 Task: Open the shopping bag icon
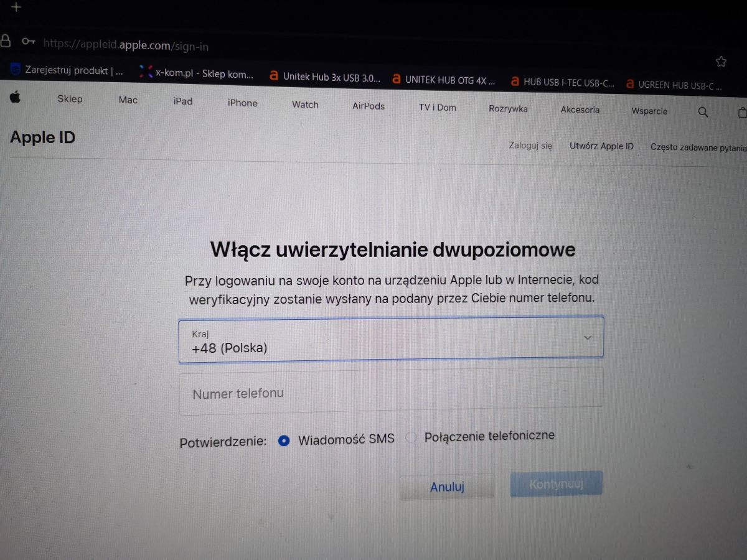pos(741,113)
